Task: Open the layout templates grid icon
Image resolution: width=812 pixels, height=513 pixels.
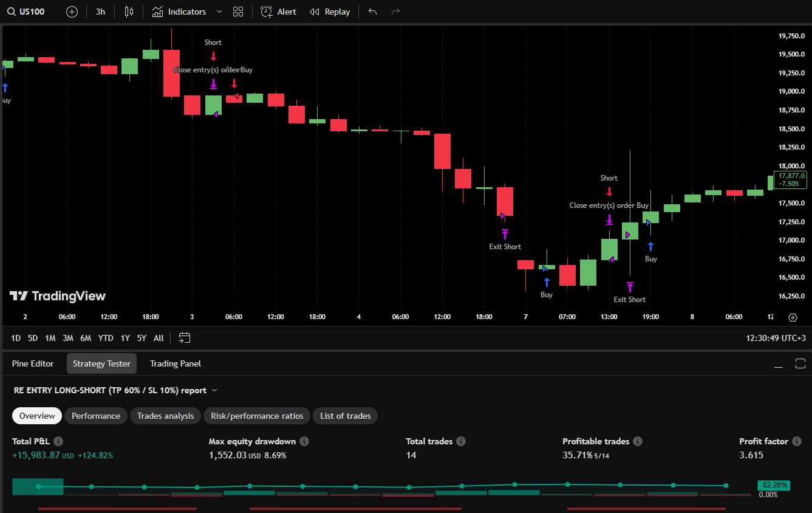Action: coord(238,12)
